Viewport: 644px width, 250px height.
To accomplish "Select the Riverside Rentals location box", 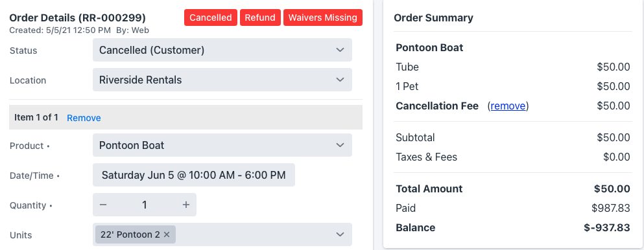I will click(x=222, y=80).
